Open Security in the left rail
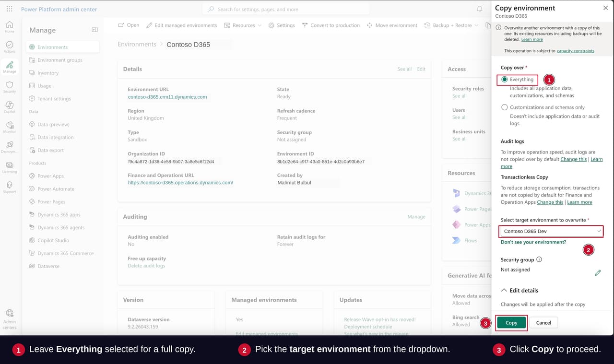 coord(10,87)
